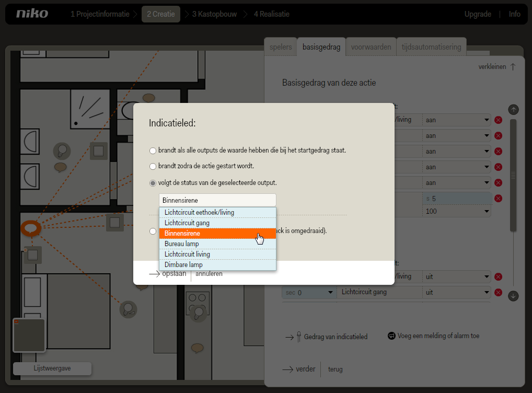The width and height of the screenshot is (532, 393).
Task: Click the light bulb icon at dashed line end
Action: [x=128, y=309]
